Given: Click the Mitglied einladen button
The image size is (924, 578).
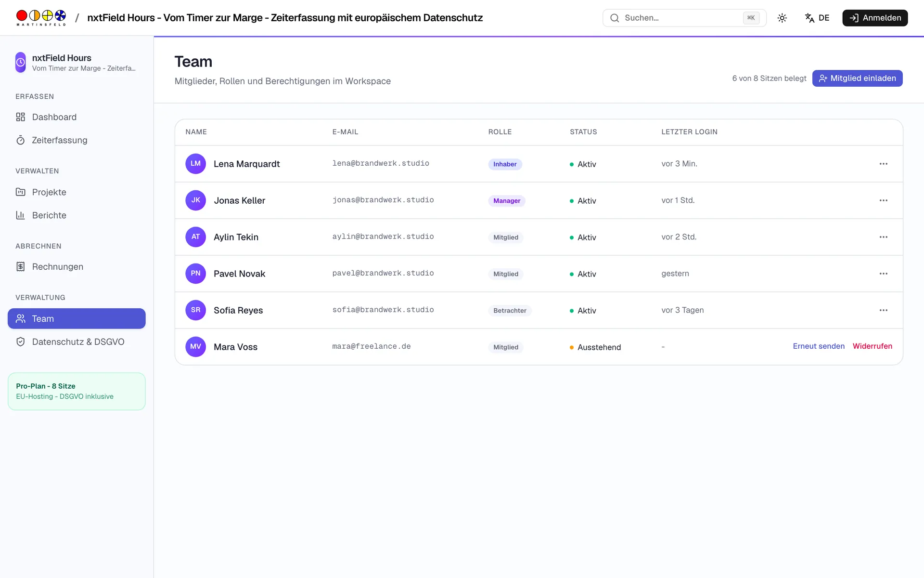Looking at the screenshot, I should point(857,78).
